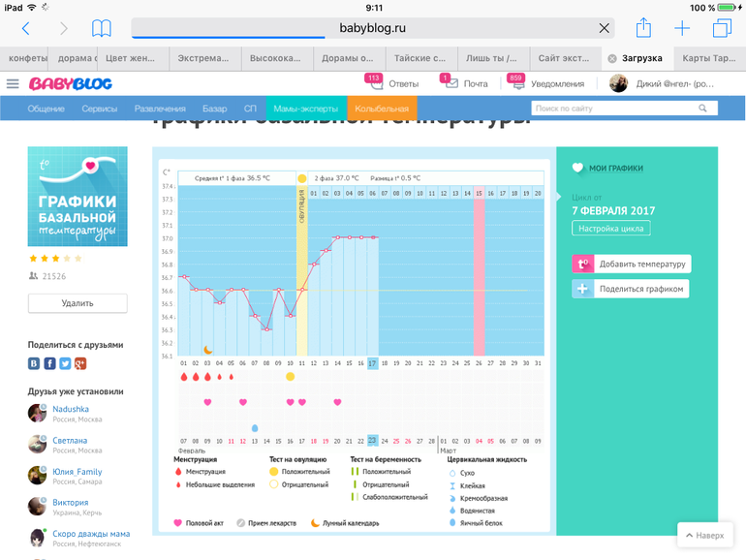Open the Мамы-эксперты navigation item
The height and width of the screenshot is (560, 746).
(x=307, y=109)
